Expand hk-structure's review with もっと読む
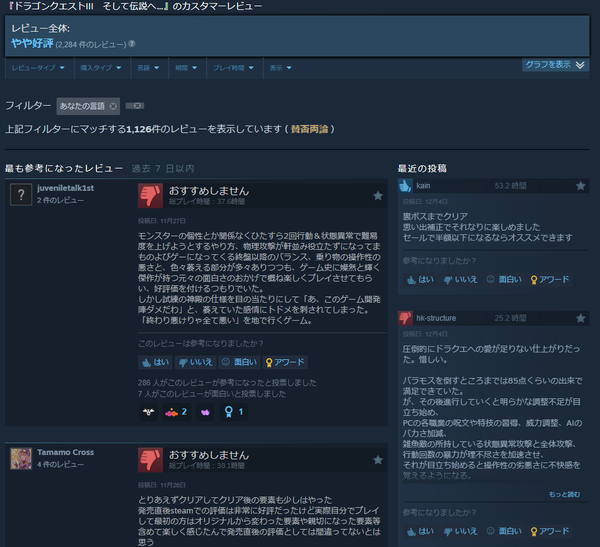 coord(564,495)
